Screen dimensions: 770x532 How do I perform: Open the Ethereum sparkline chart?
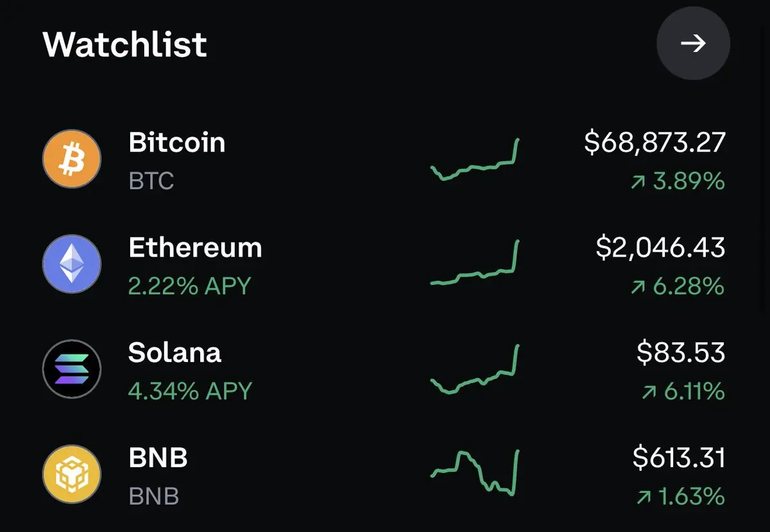(474, 263)
